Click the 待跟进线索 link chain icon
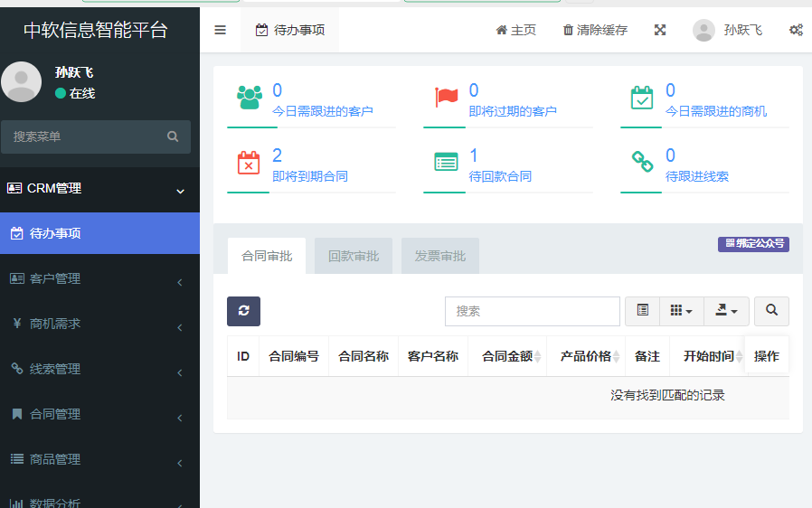 click(x=642, y=163)
